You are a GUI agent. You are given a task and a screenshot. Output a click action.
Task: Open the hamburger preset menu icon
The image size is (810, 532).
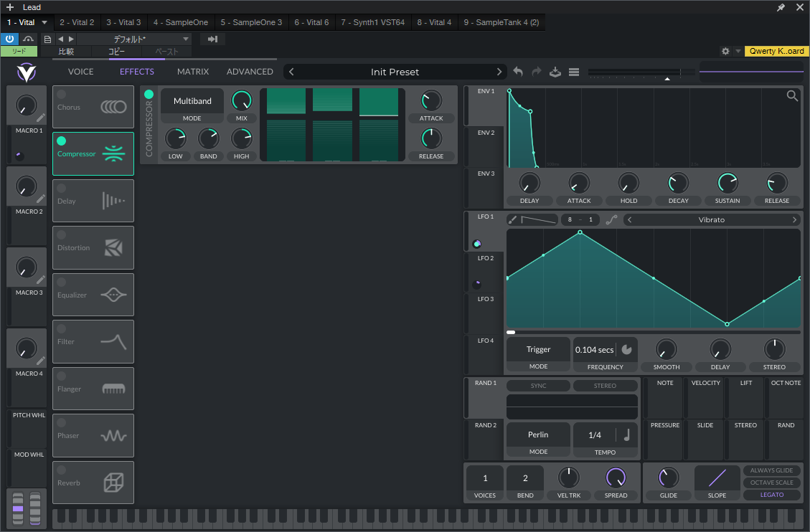click(x=574, y=72)
